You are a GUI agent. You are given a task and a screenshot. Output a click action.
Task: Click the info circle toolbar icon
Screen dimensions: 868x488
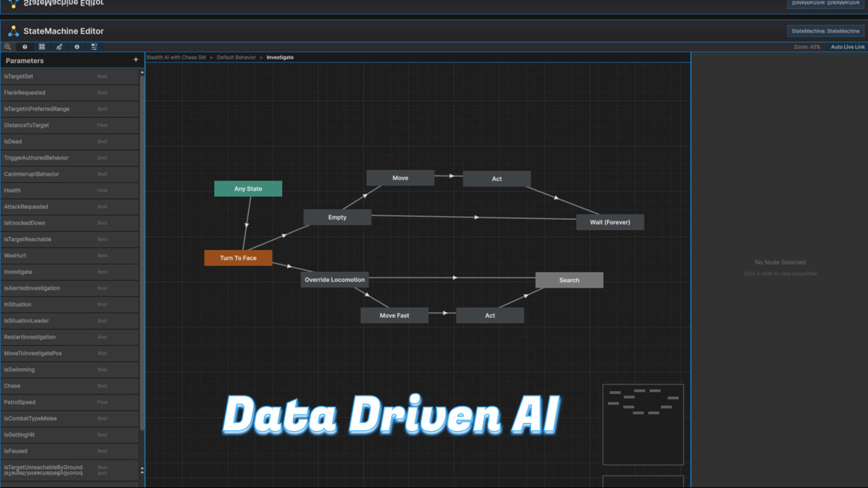77,47
